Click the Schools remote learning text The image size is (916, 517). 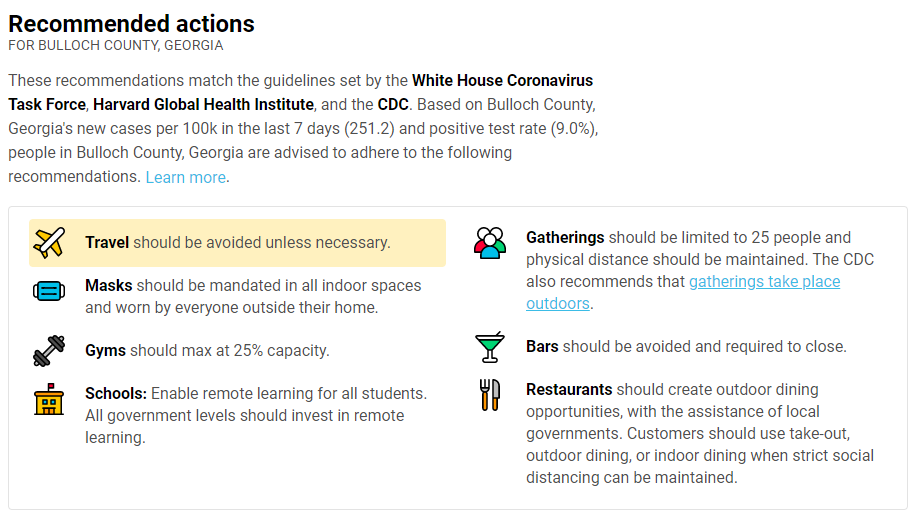click(256, 415)
